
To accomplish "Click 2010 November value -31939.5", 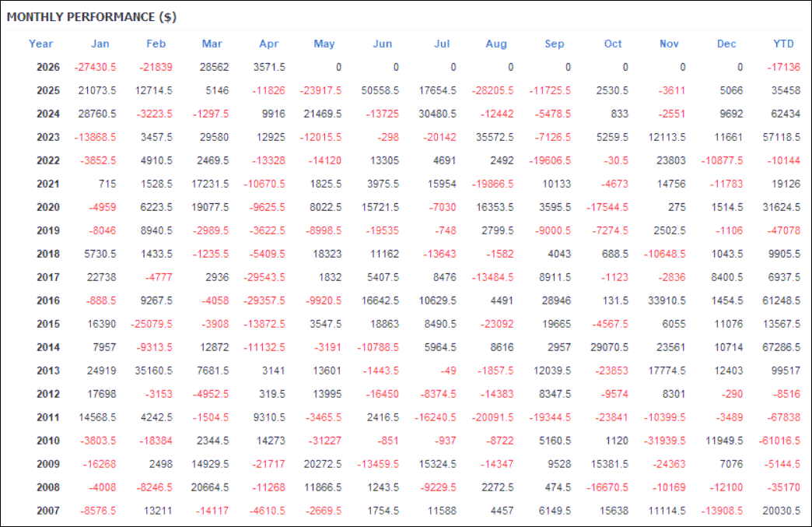I will [x=664, y=441].
